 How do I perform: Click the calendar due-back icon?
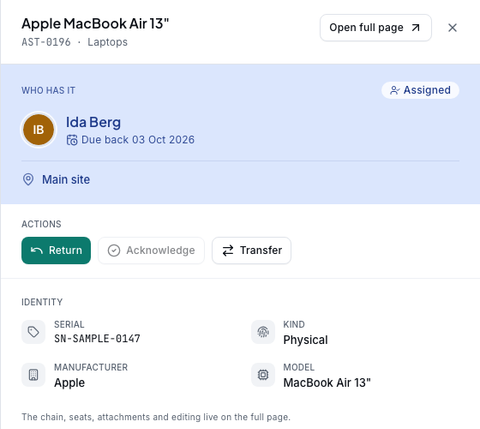click(72, 140)
